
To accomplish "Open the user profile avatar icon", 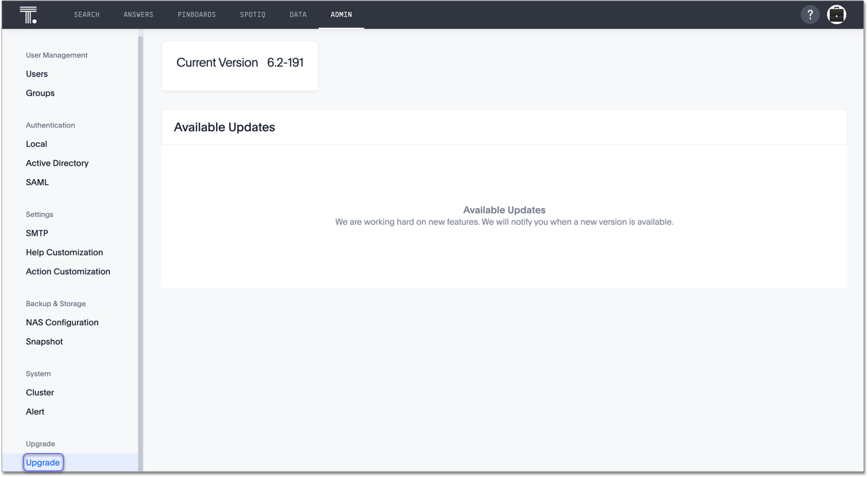I will [x=836, y=14].
